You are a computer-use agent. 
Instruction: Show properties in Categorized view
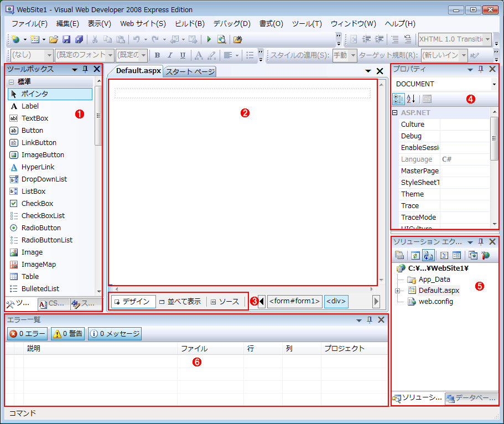click(398, 99)
